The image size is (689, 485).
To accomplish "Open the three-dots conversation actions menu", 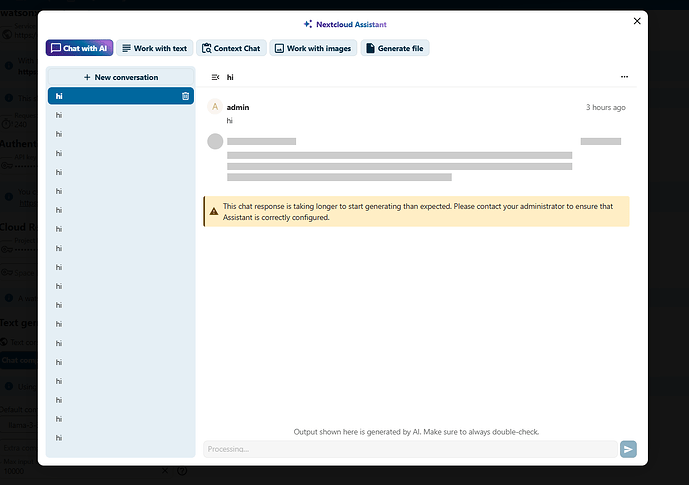I will pos(625,77).
